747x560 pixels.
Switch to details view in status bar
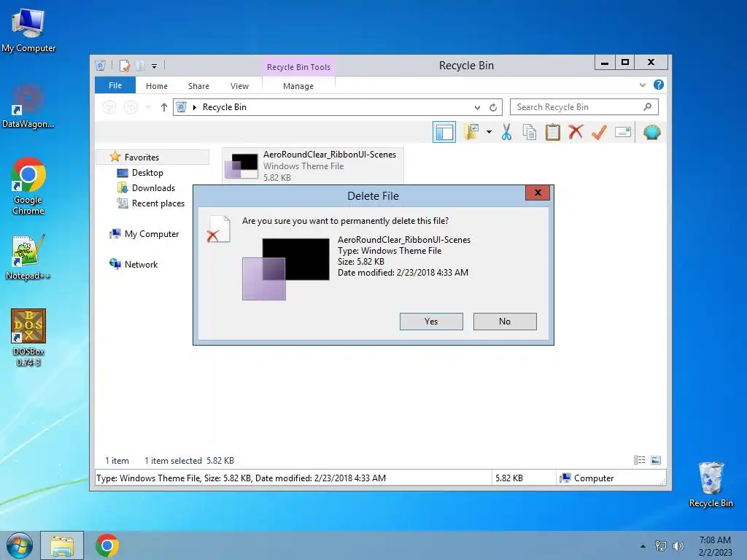pos(639,460)
